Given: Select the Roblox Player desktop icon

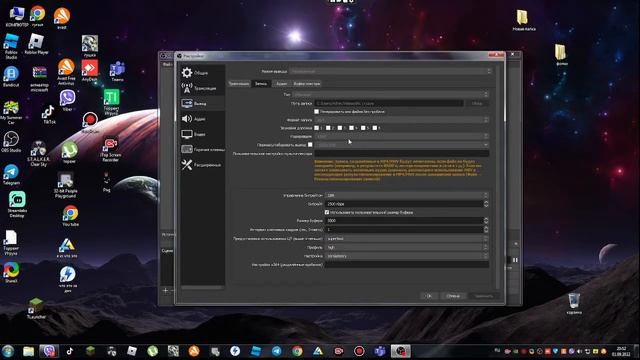Looking at the screenshot, I should pos(36,44).
